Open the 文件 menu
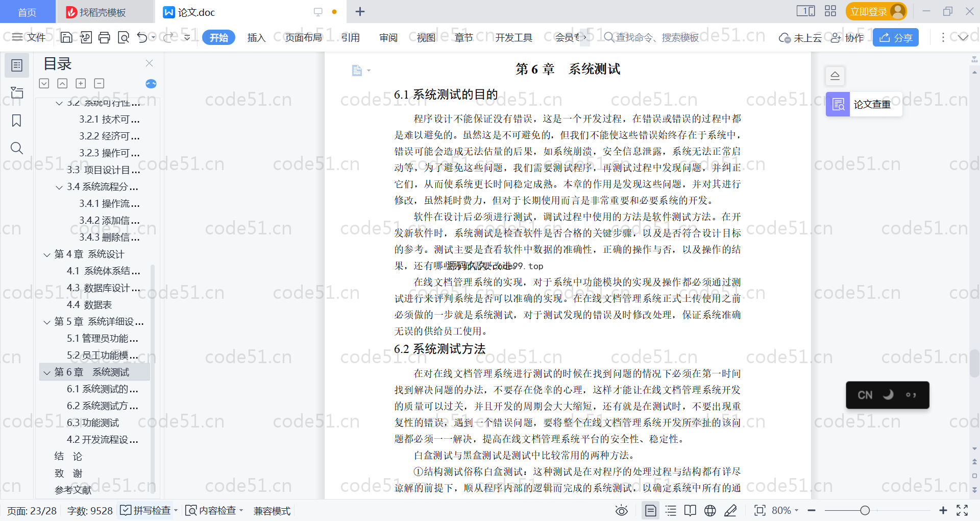Viewport: 980px width, 521px height. coord(29,37)
